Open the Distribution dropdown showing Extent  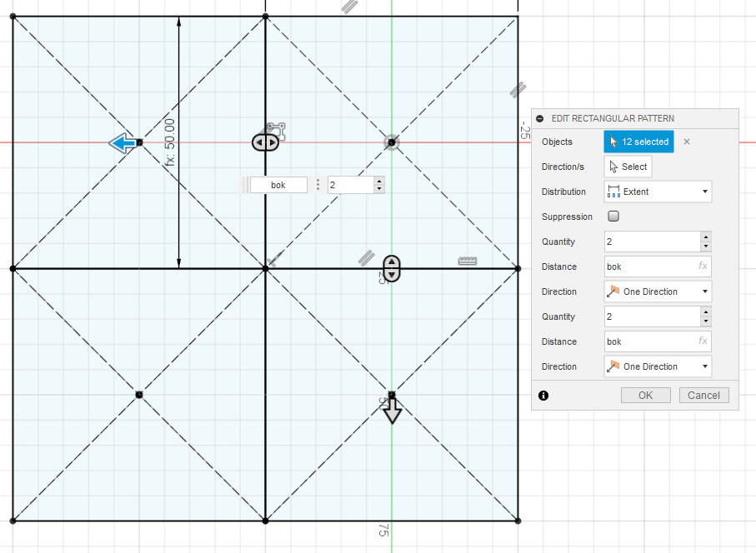point(658,192)
